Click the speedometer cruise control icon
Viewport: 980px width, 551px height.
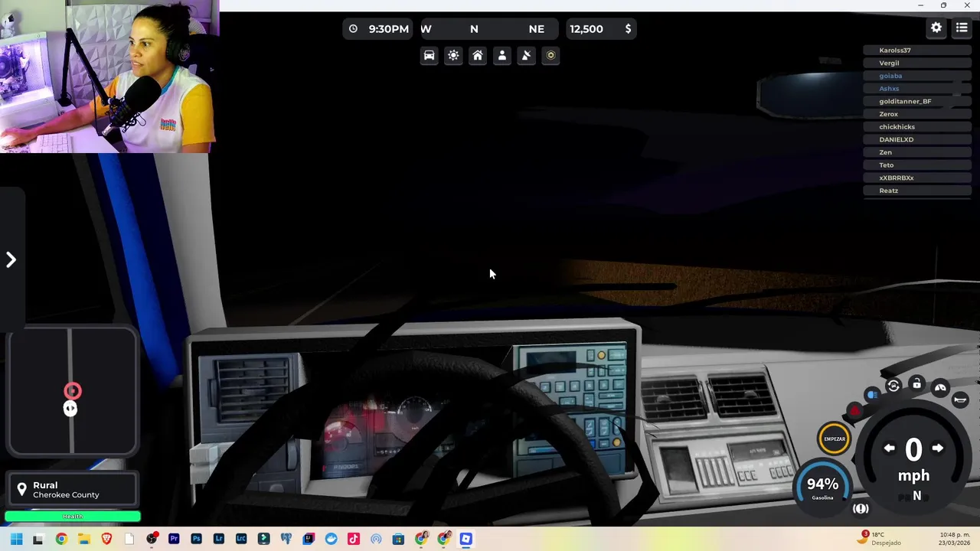tap(940, 388)
